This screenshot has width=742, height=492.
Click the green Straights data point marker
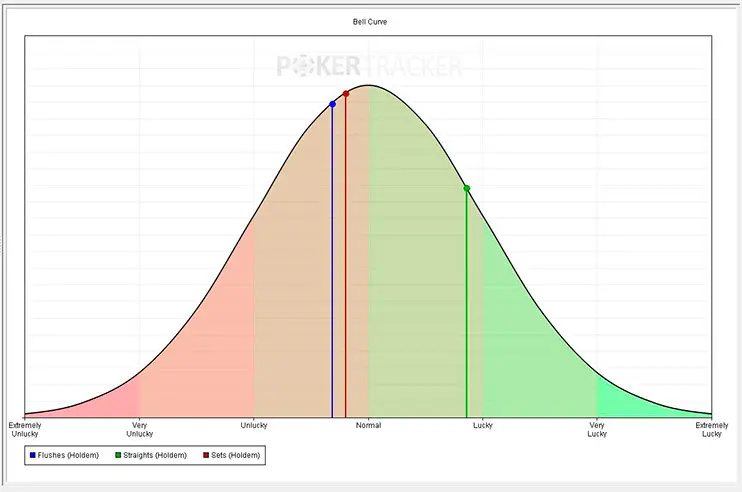click(x=467, y=188)
